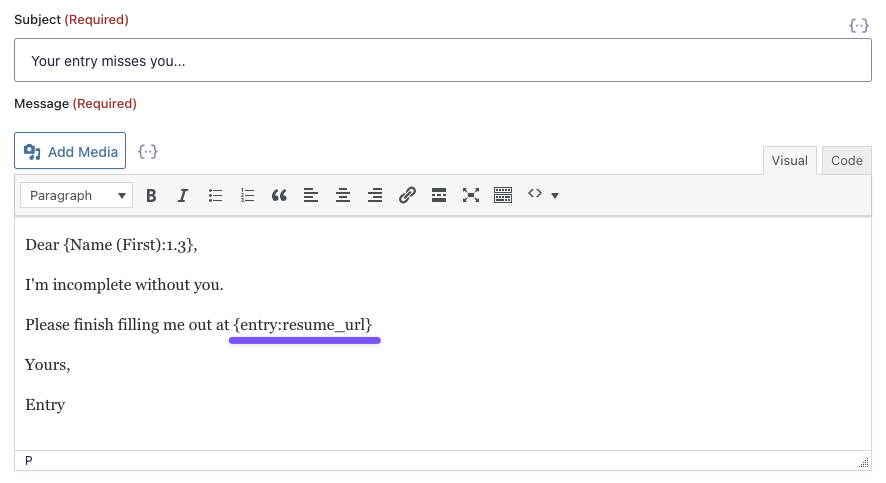Align text right
The image size is (886, 483).
coord(375,196)
